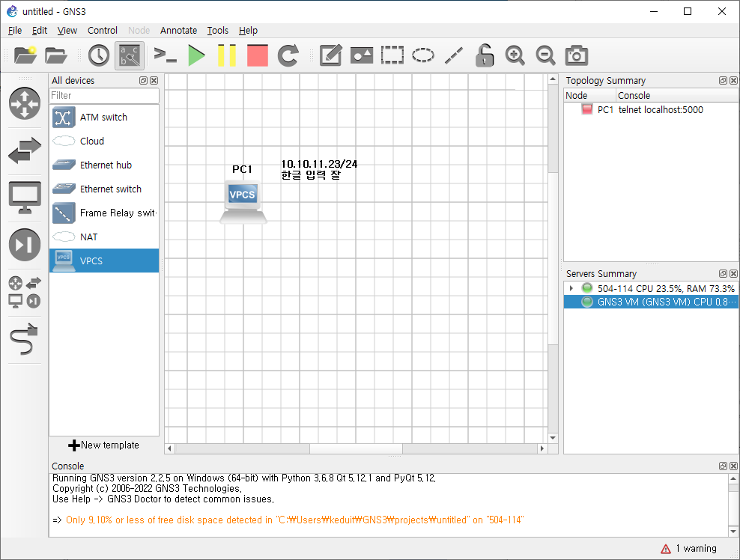The width and height of the screenshot is (740, 560).
Task: Select the PC1 VPCS node on canvas
Action: click(x=243, y=201)
